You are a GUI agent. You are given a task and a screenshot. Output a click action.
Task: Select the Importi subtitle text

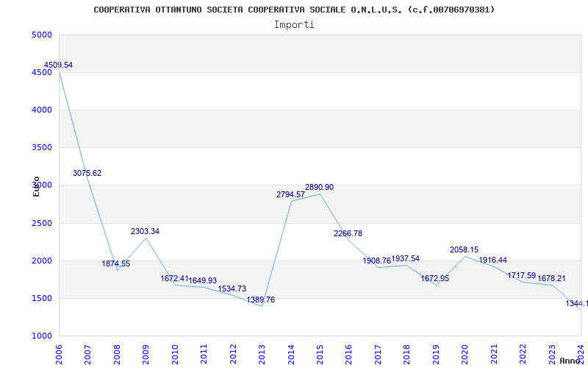click(294, 24)
